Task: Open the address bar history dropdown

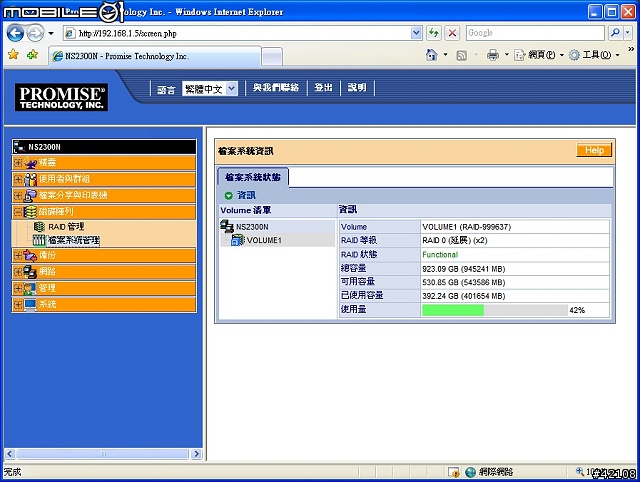Action: [416, 33]
